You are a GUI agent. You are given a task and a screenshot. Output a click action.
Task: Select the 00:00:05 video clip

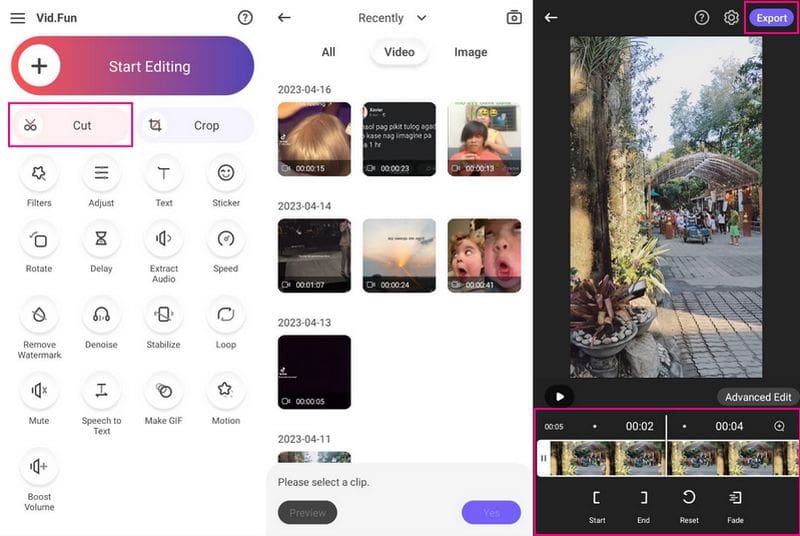click(314, 372)
